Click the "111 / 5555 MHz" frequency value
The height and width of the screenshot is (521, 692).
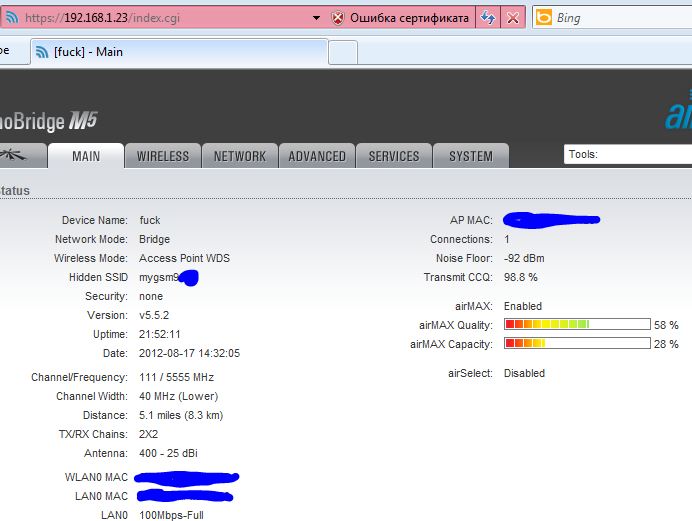(177, 378)
